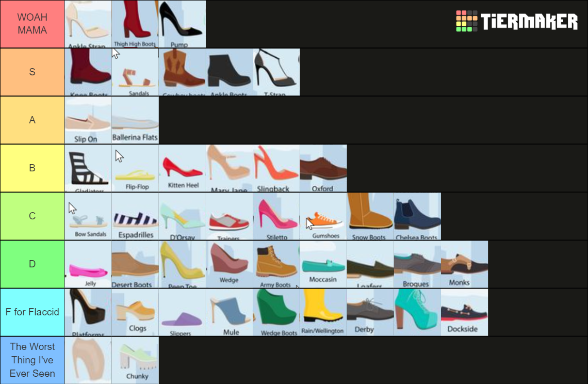Select the Chunky heel in bottom tier
This screenshot has width=588, height=384.
pos(135,360)
